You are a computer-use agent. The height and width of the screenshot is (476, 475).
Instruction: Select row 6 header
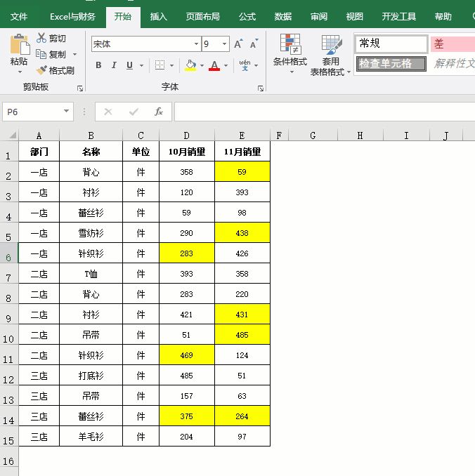coord(9,253)
